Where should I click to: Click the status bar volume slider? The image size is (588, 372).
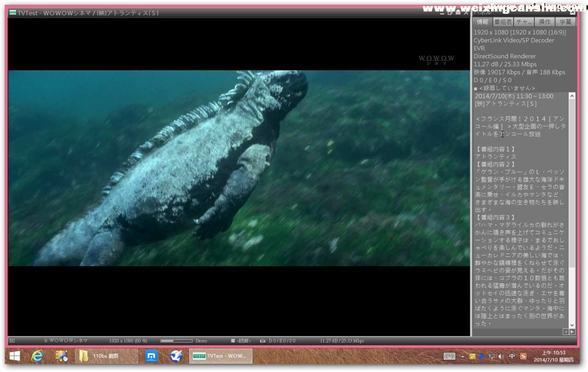pos(176,341)
